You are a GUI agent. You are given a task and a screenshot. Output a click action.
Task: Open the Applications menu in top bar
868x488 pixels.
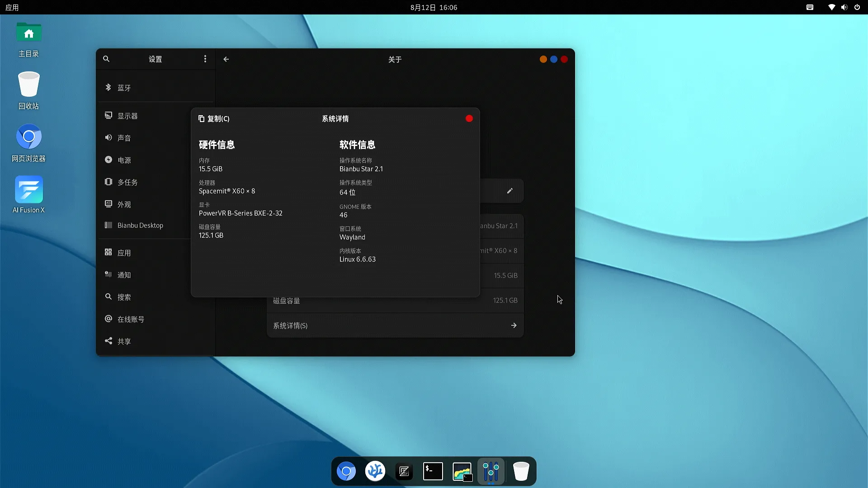pyautogui.click(x=12, y=7)
